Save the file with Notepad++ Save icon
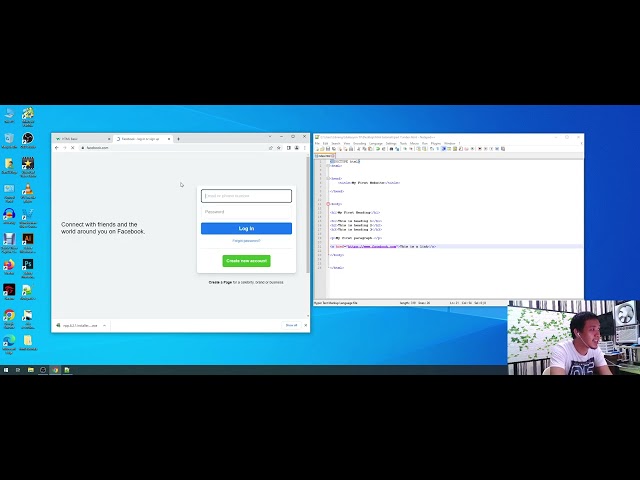640x480 pixels. (x=328, y=149)
